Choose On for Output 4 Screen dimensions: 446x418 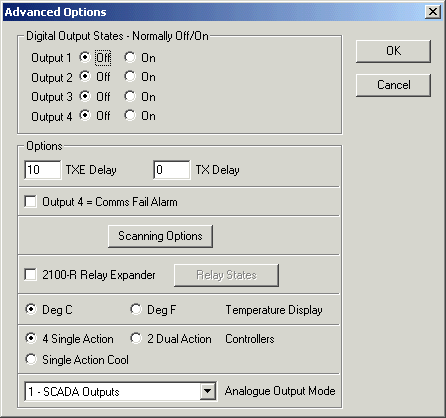(130, 116)
